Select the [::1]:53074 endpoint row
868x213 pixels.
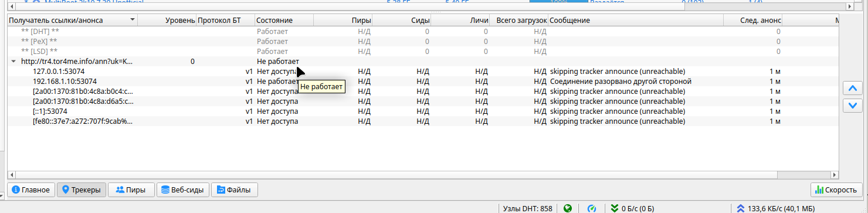pyautogui.click(x=423, y=111)
